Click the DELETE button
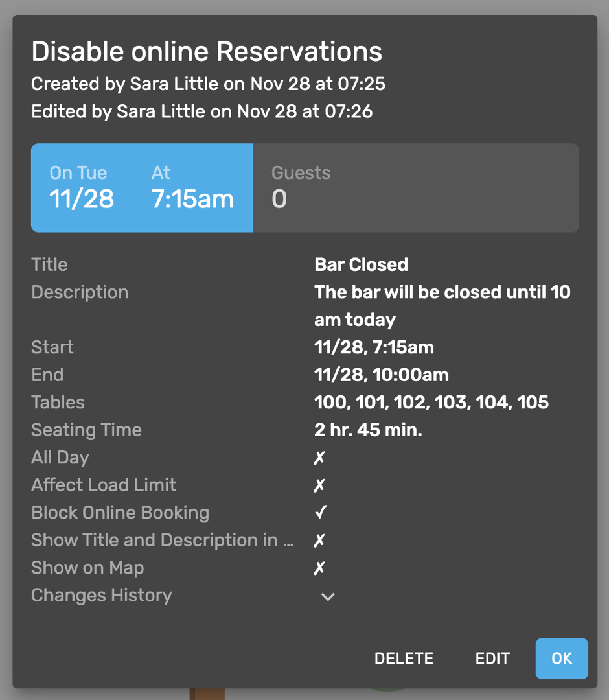 pyautogui.click(x=404, y=659)
